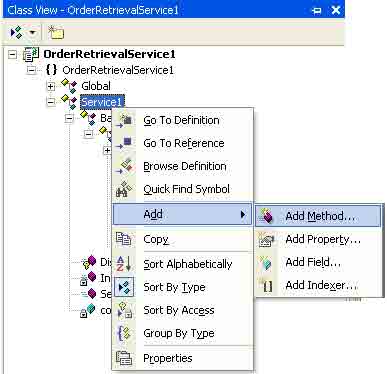The width and height of the screenshot is (387, 374).
Task: Select the co... private field icon
Action: [88, 310]
